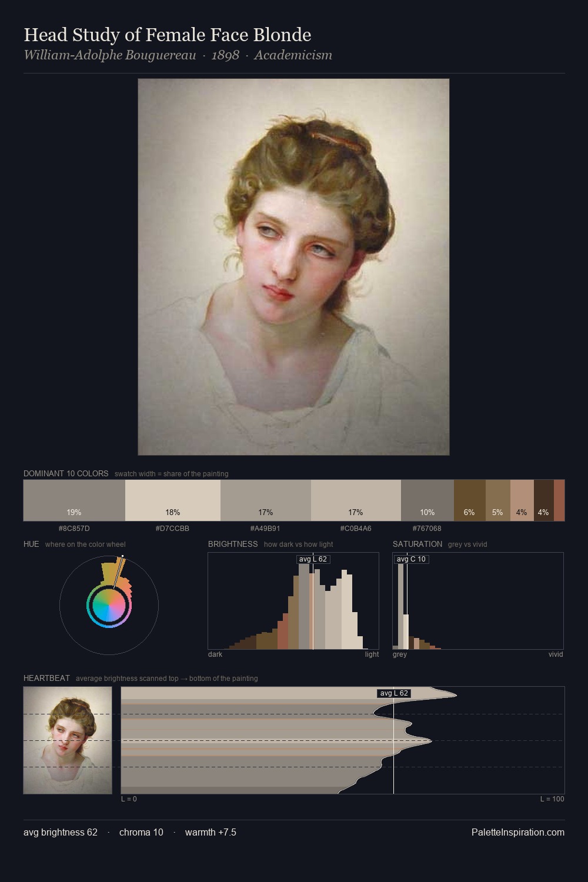Image resolution: width=588 pixels, height=882 pixels.
Task: Click the 'grey' axis label under Saturation
Action: 400,654
